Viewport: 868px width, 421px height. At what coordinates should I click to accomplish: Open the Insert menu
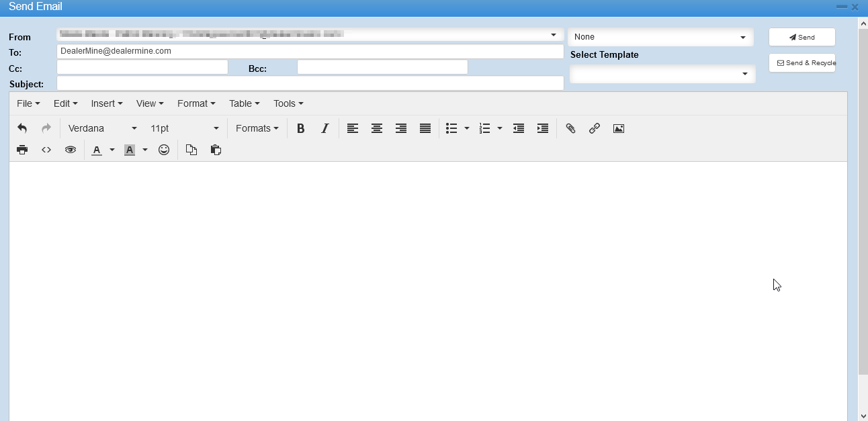pos(106,103)
